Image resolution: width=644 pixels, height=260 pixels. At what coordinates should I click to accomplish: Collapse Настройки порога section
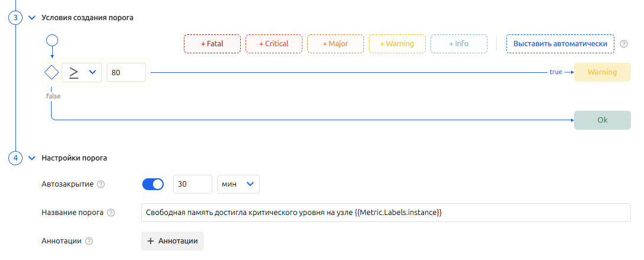coord(32,158)
